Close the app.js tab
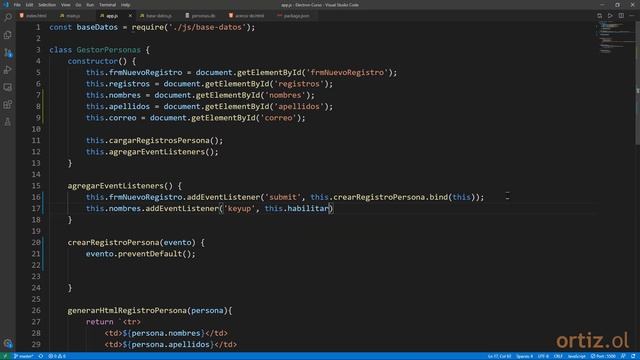This screenshot has width=640, height=360. (130, 16)
